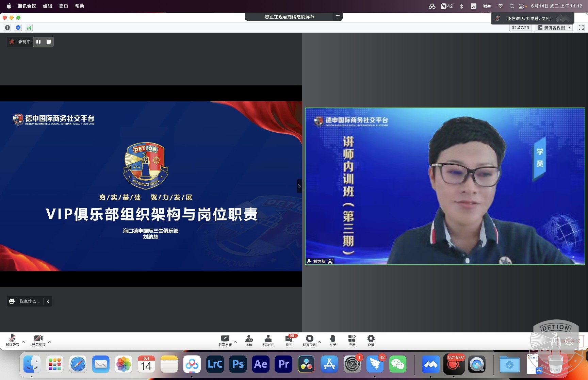The image size is (588, 380).
Task: Open the 帮助 menu
Action: 80,6
